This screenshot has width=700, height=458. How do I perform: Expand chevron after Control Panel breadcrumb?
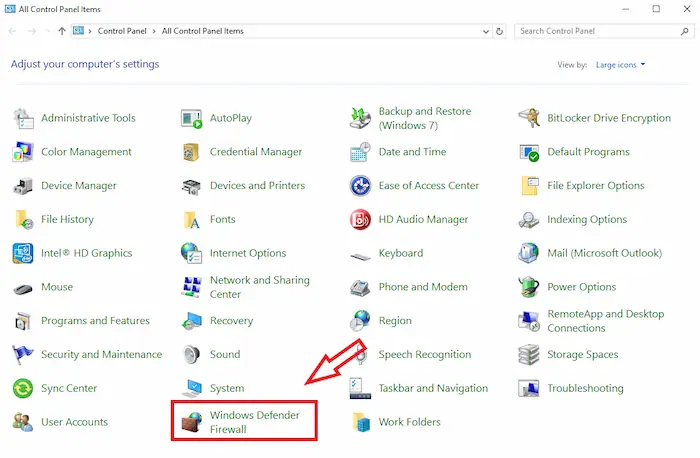coord(154,31)
